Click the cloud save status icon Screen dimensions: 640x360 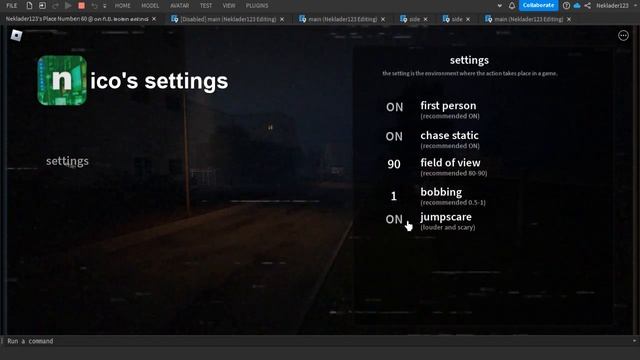(577, 6)
